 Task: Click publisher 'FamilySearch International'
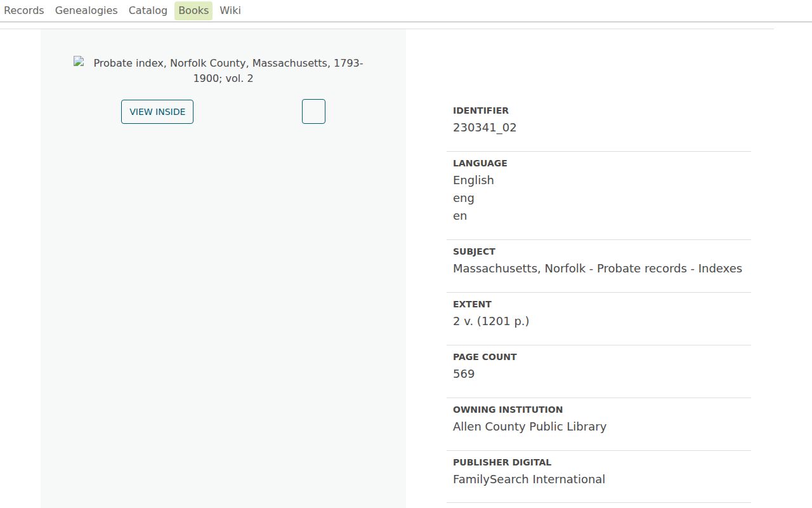[529, 479]
